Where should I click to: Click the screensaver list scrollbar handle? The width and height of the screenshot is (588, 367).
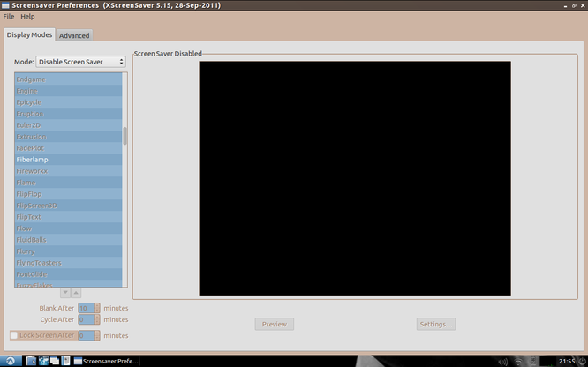pos(124,136)
